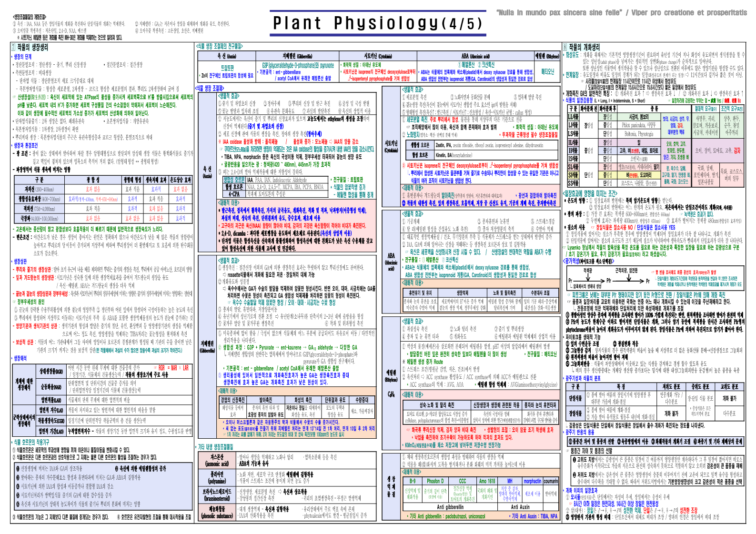Click the 'Anti gibberellin' label cell
756x534 pixels.
[x=450, y=507]
